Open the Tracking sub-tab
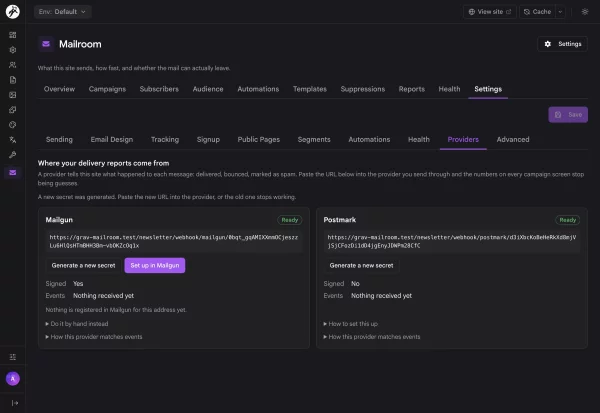The width and height of the screenshot is (600, 413). coord(165,139)
